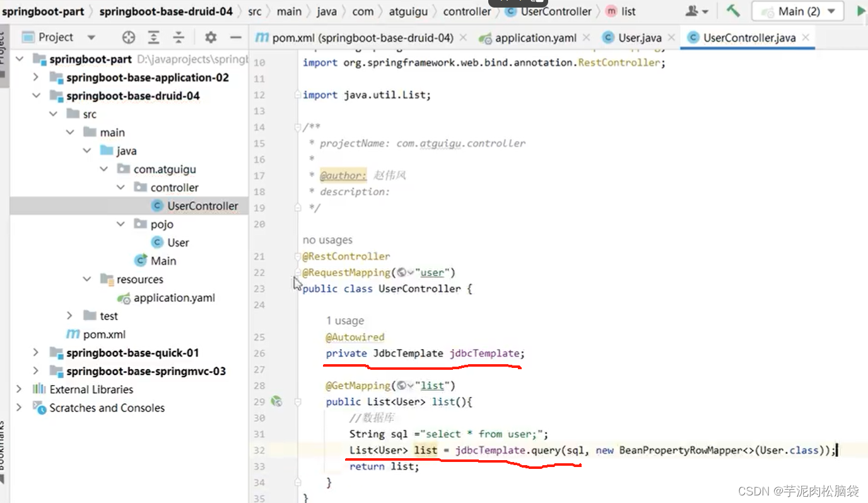This screenshot has width=868, height=503.
Task: Fold the Javadoc comment at line 14
Action: tap(298, 127)
